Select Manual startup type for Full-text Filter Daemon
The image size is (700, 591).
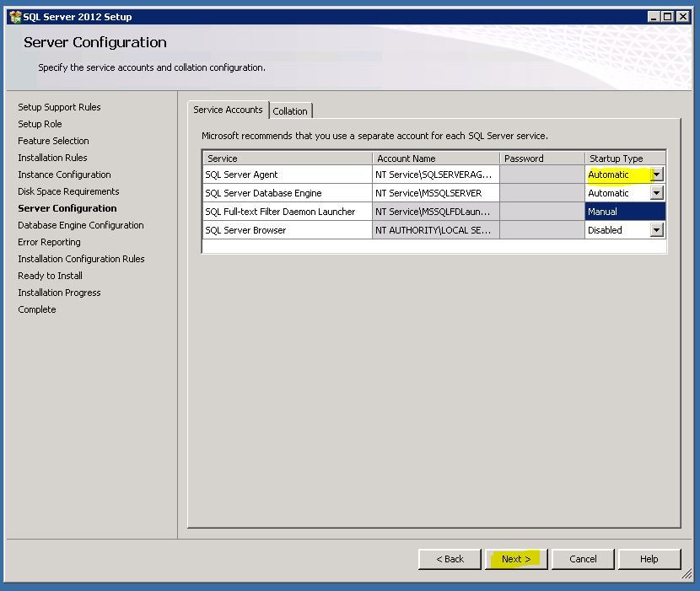tap(625, 212)
